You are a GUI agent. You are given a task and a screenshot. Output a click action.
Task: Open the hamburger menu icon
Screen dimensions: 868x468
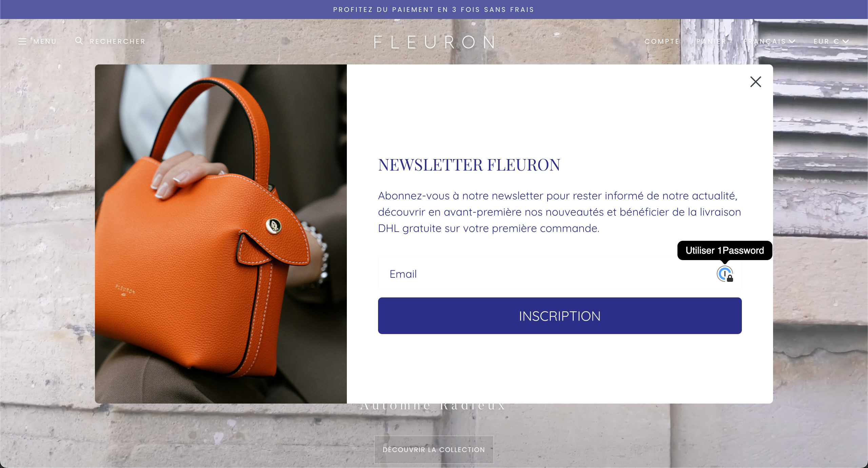[22, 41]
